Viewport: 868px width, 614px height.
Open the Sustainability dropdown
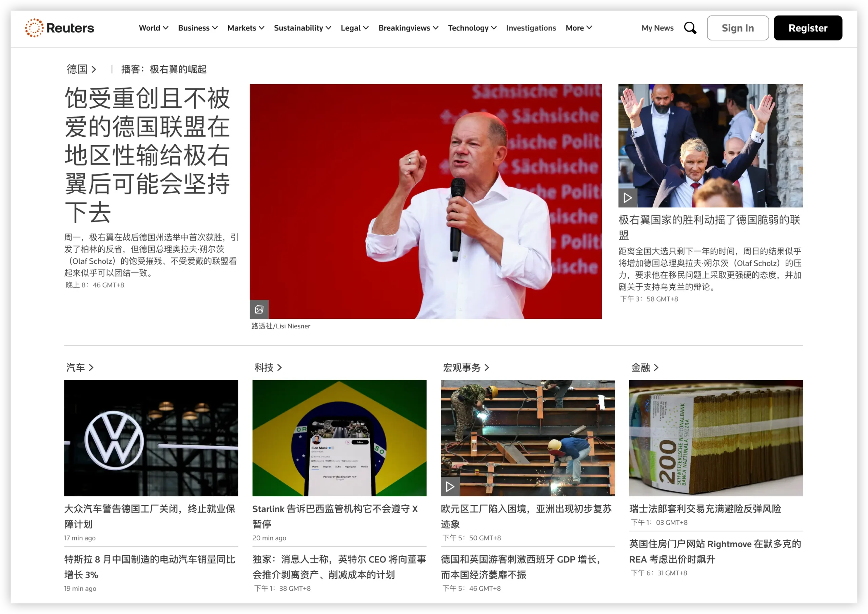click(x=302, y=27)
